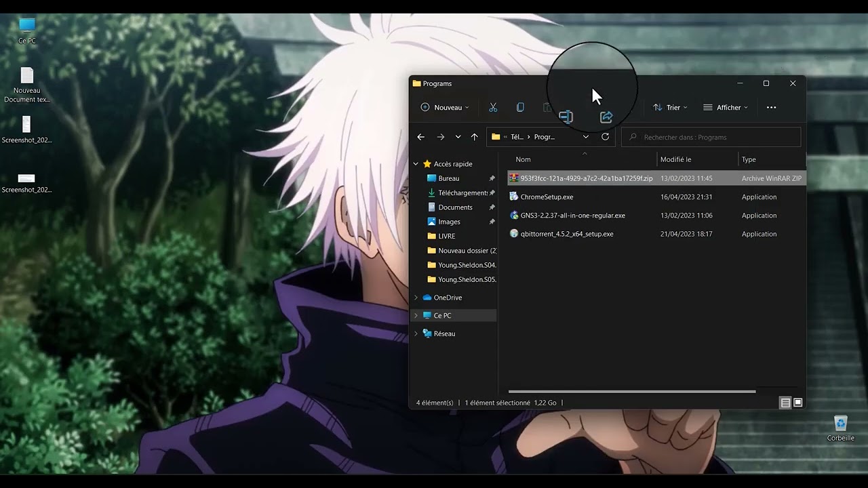The height and width of the screenshot is (488, 868).
Task: Click the Corbeille recycle bin icon
Action: point(840,428)
